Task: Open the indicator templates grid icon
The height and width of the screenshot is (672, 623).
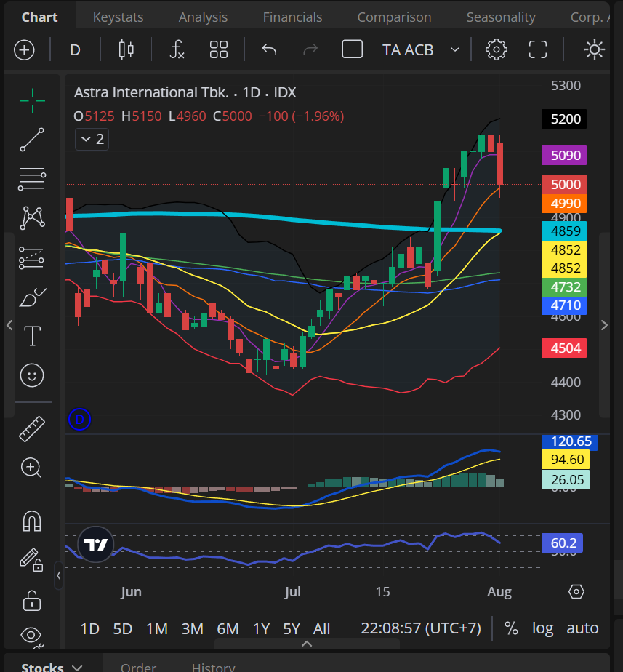Action: click(219, 50)
